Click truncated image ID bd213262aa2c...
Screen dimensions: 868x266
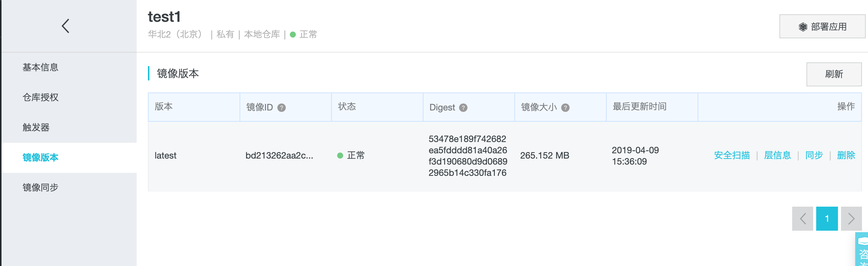click(x=279, y=156)
